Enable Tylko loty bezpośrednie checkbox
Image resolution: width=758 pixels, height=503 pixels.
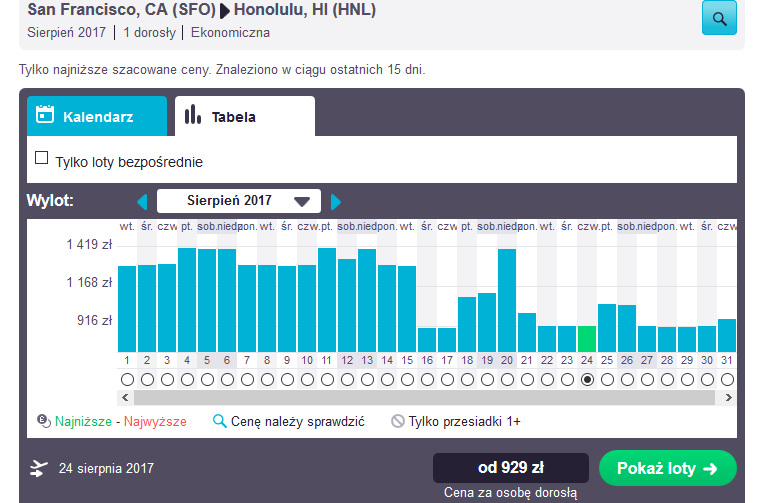tap(42, 158)
